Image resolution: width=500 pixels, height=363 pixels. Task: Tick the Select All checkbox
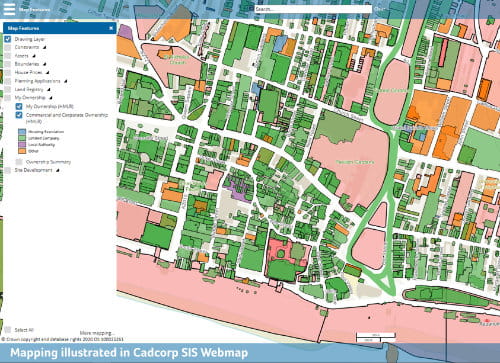[x=8, y=330]
